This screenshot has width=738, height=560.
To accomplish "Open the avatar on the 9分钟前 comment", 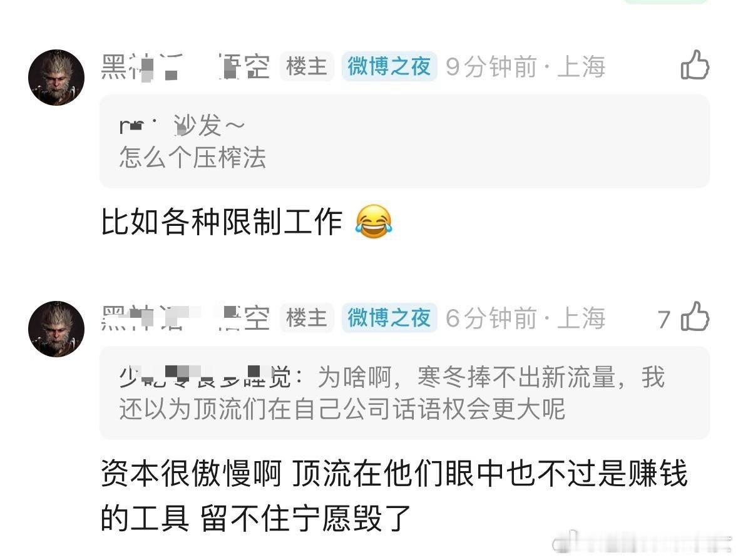I will pyautogui.click(x=56, y=77).
